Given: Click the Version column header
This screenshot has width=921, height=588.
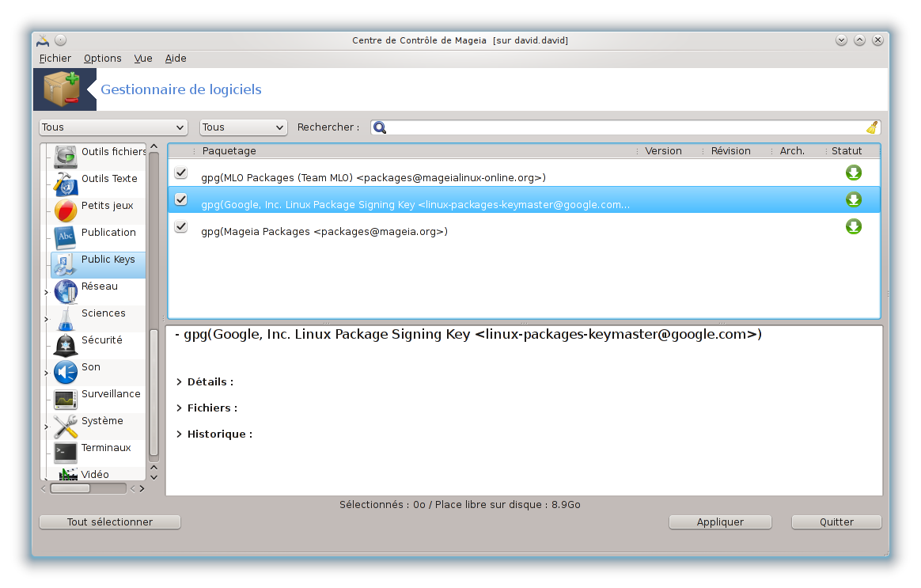Looking at the screenshot, I should click(x=663, y=151).
